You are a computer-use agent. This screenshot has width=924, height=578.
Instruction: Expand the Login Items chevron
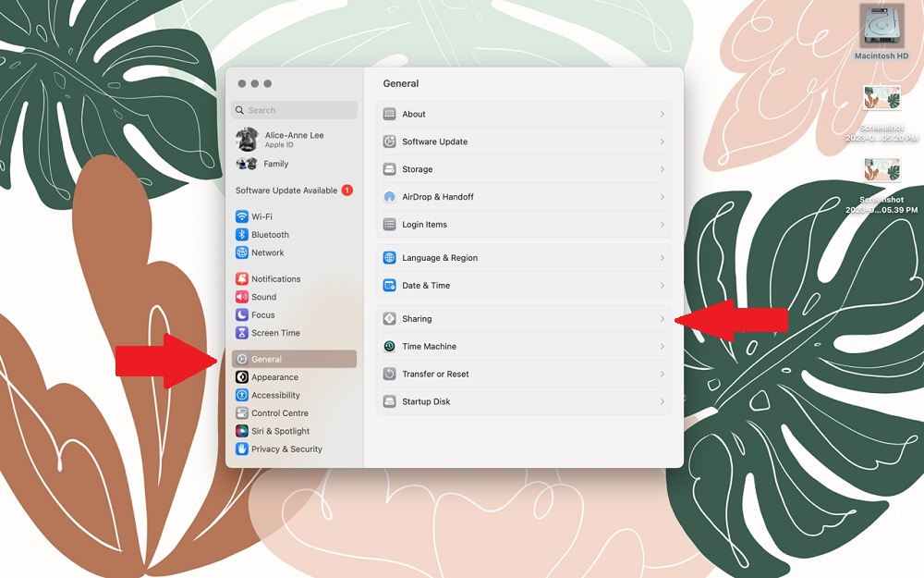pyautogui.click(x=662, y=224)
